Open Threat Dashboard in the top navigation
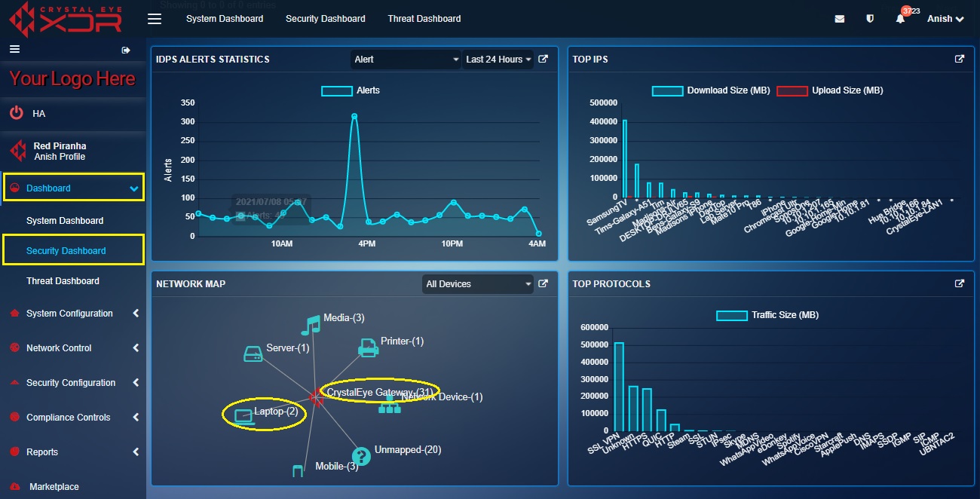 click(x=424, y=19)
